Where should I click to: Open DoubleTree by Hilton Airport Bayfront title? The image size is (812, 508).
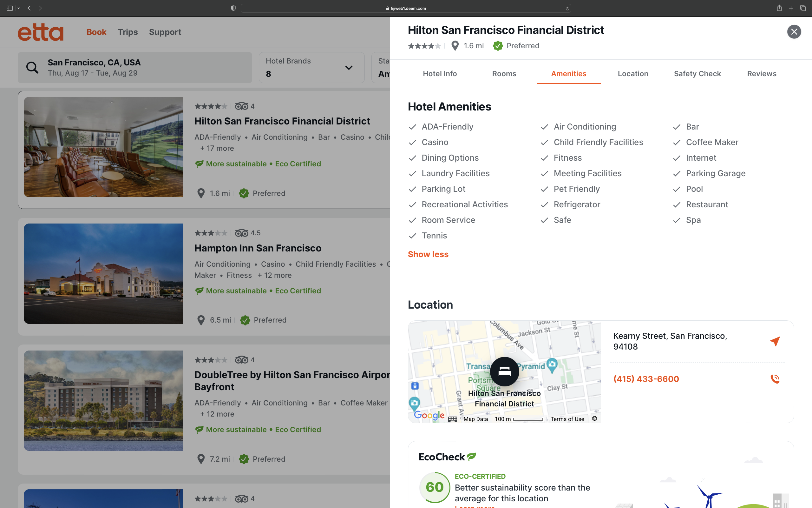292,381
